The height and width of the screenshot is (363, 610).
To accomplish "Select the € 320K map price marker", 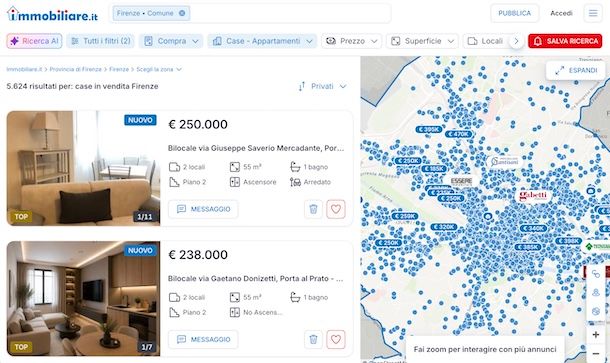I will tap(443, 227).
